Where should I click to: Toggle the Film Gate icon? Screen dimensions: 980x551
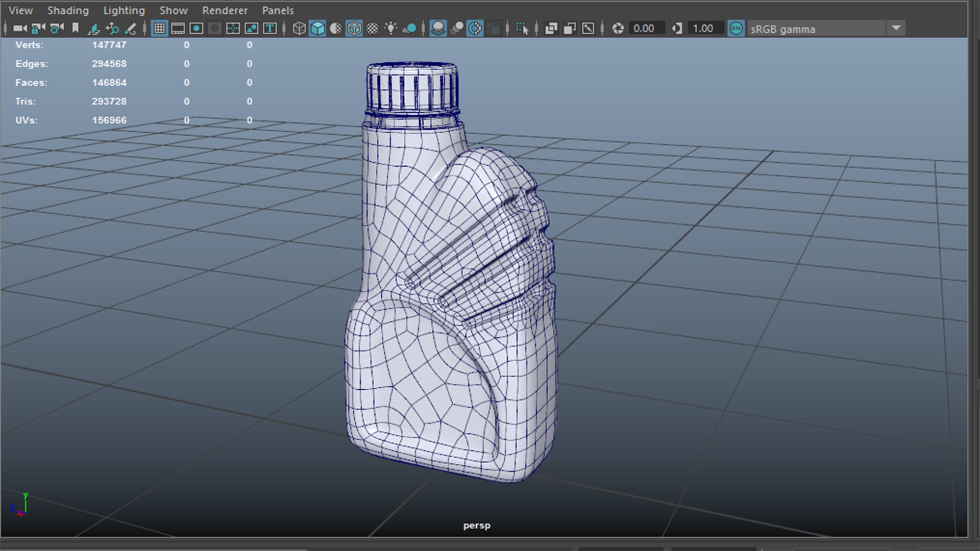(178, 29)
